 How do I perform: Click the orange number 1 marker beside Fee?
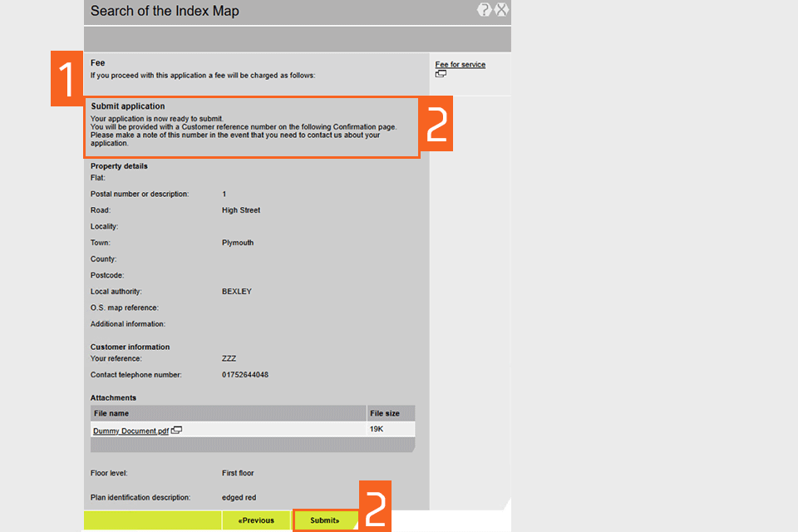pos(66,80)
